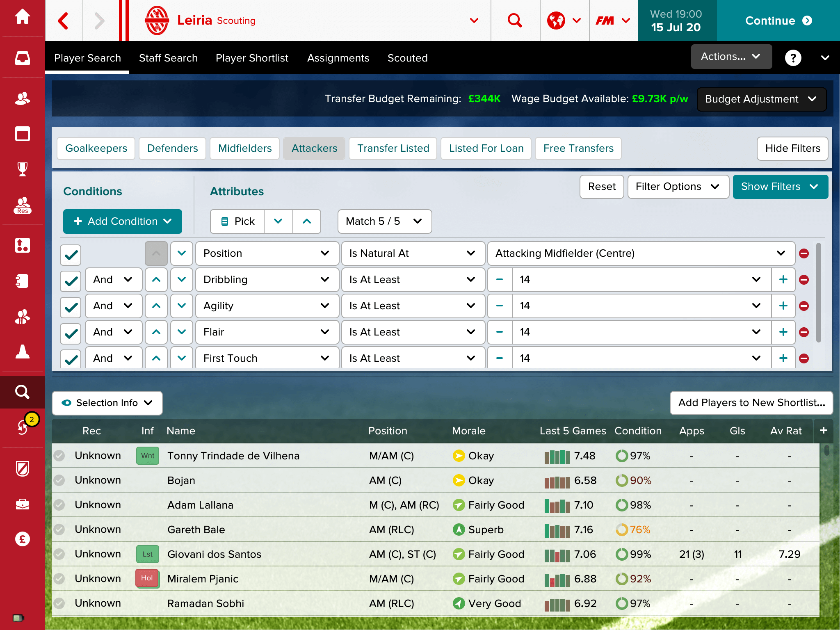840x630 pixels.
Task: Open the Tactics board icon
Action: point(22,245)
